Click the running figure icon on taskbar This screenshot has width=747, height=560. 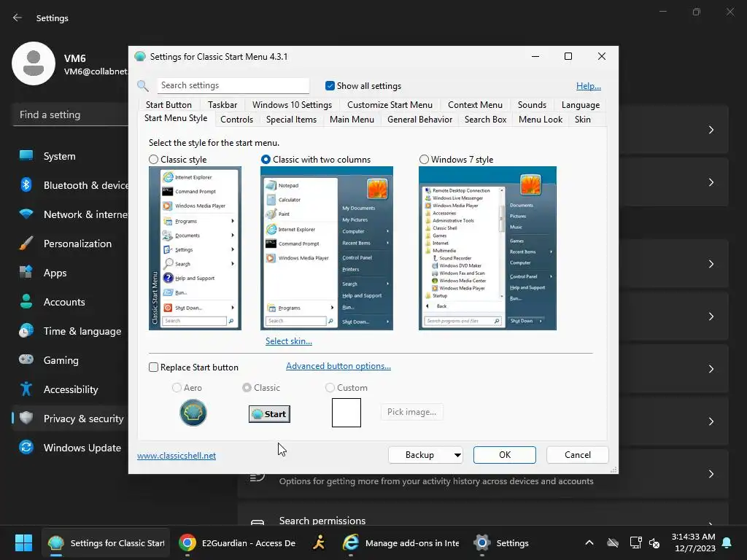319,542
